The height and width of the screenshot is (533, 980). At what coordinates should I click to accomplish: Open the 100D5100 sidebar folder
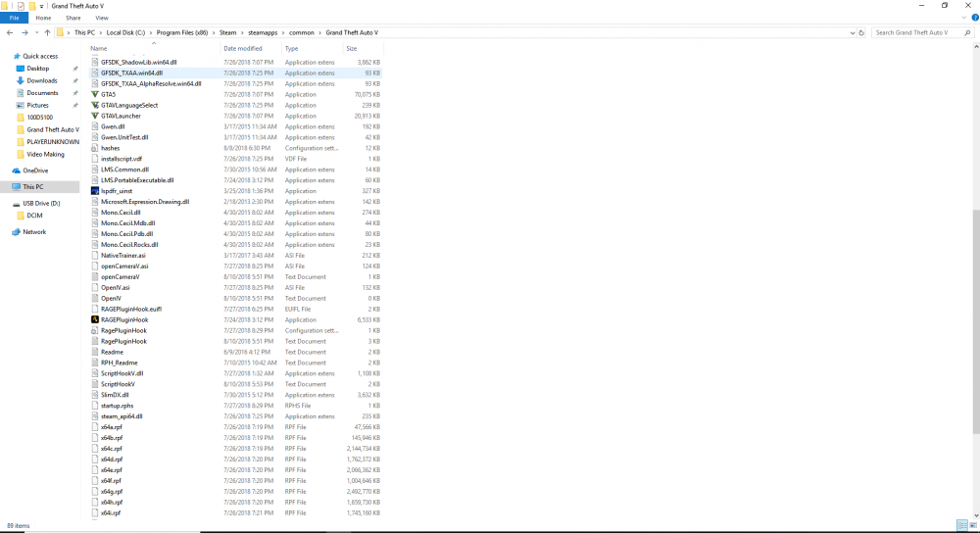(x=39, y=117)
